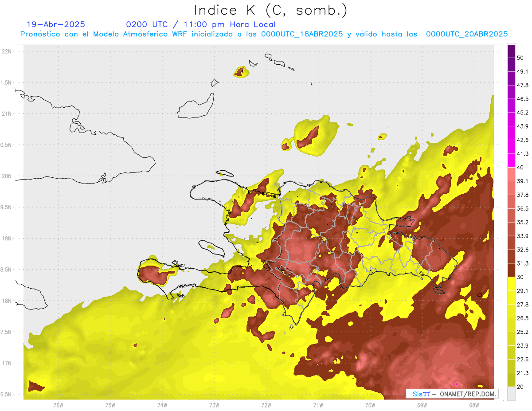The width and height of the screenshot is (532, 411).
Task: Click the colorbar value '29.1'
Action: click(523, 291)
